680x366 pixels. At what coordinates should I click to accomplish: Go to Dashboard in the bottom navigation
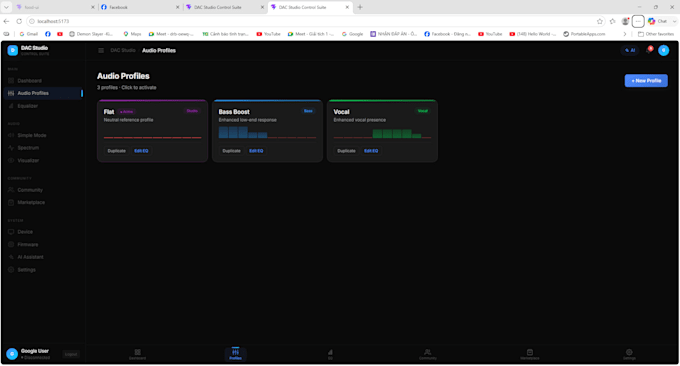(137, 354)
